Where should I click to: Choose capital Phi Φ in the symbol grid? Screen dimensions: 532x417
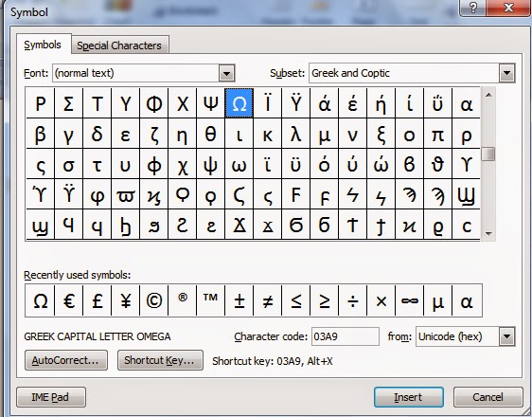pos(153,103)
